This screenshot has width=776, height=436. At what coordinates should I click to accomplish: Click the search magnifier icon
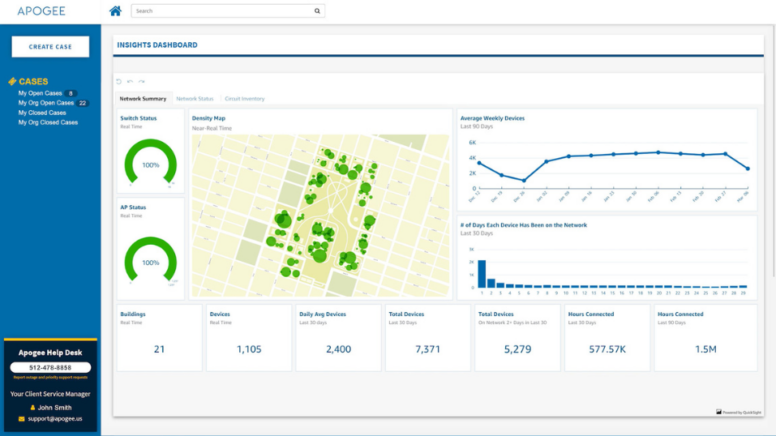(x=318, y=12)
